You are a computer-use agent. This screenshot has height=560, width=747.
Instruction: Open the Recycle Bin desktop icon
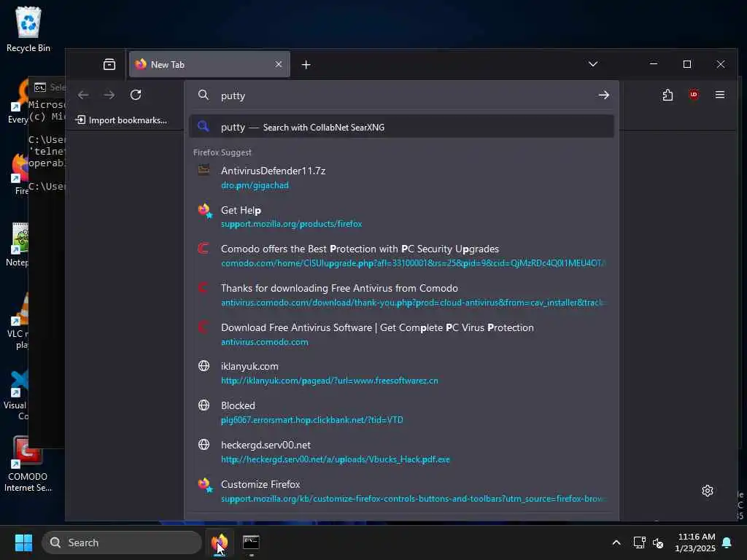pyautogui.click(x=28, y=29)
